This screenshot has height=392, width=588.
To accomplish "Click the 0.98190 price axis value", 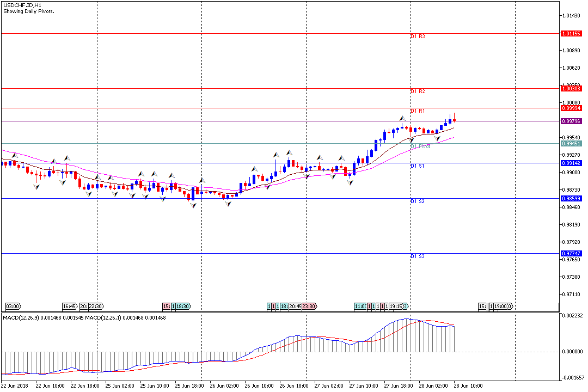I will [571, 225].
